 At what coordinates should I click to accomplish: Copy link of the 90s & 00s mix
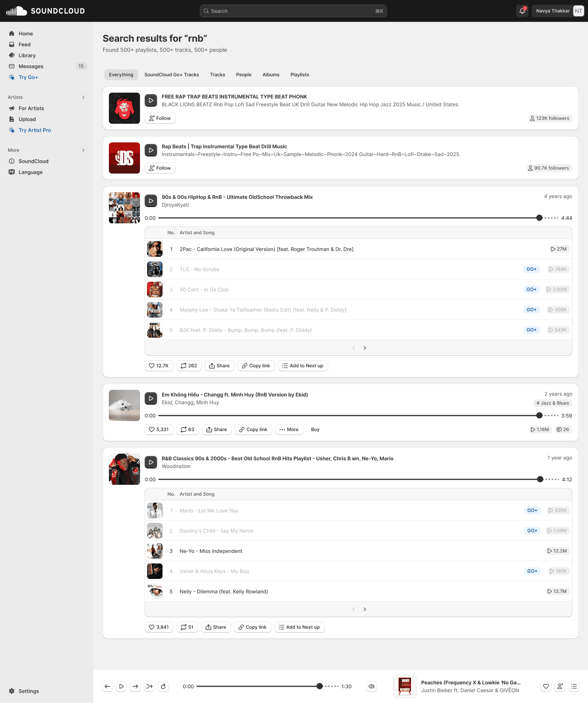(256, 366)
